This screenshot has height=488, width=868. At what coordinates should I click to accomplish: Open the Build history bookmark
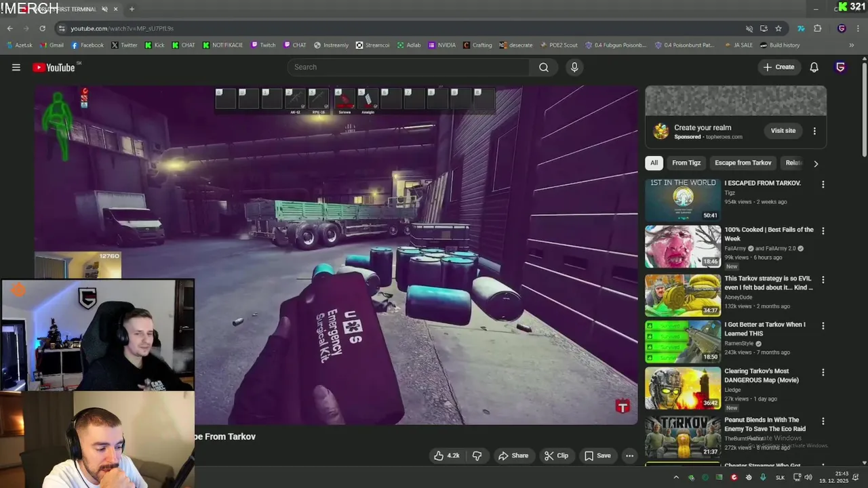click(780, 45)
